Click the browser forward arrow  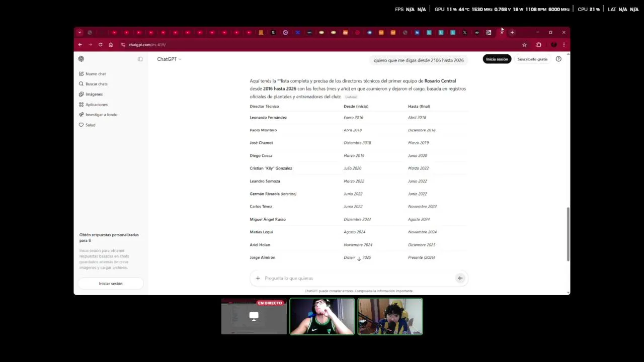[90, 45]
